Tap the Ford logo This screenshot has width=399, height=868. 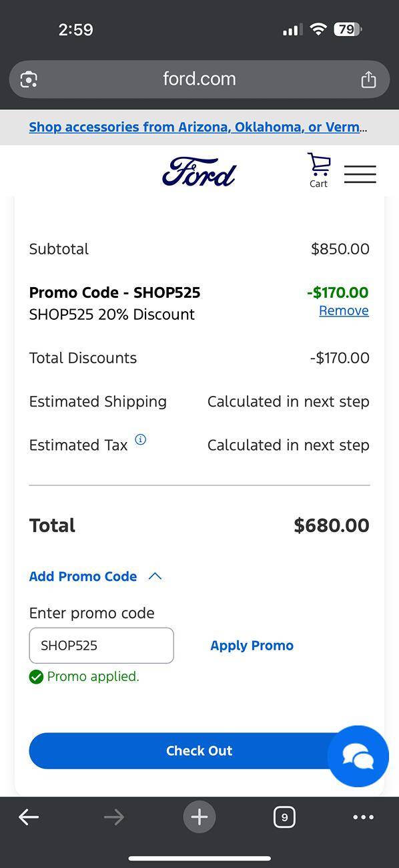[x=199, y=172]
